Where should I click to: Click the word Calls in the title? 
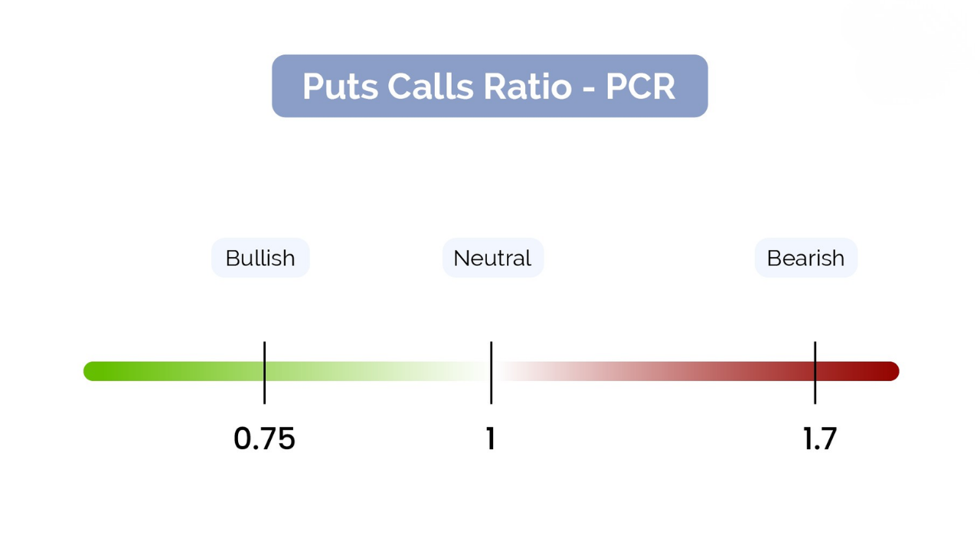click(x=431, y=86)
